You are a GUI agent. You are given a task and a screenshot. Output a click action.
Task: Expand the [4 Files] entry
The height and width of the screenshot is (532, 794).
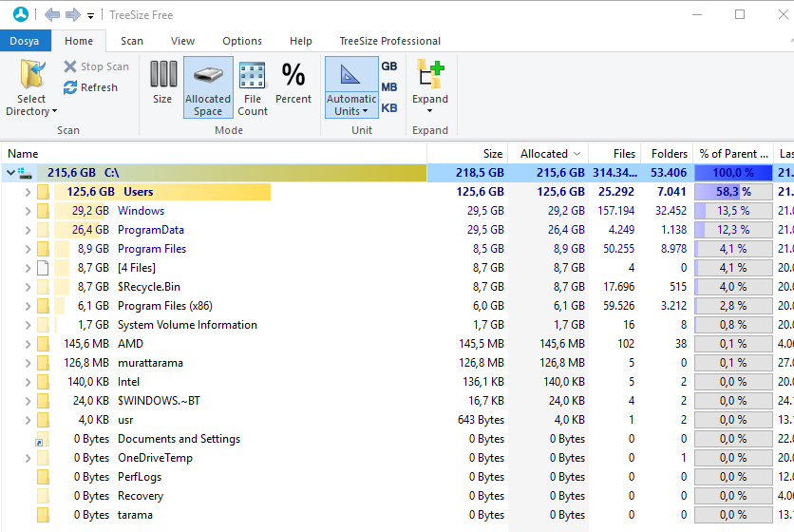click(x=28, y=268)
